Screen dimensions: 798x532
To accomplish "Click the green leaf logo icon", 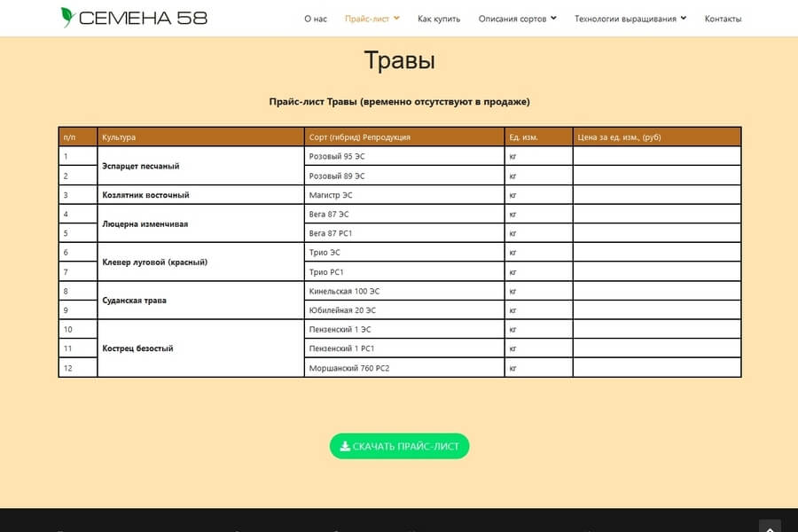I will click(x=67, y=18).
